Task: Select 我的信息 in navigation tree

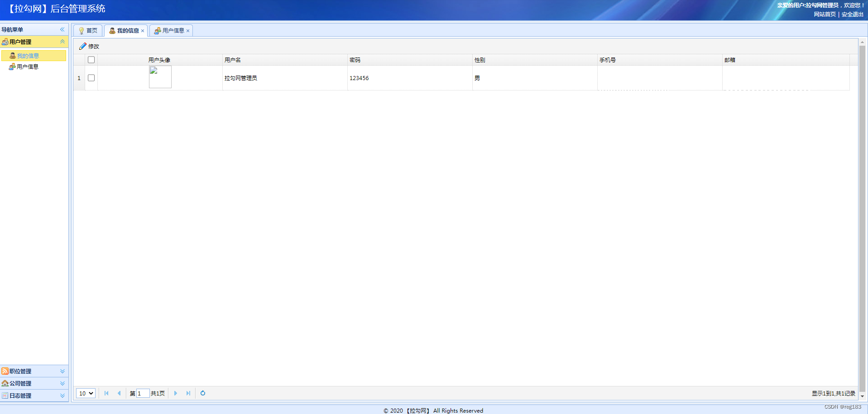Action: click(34, 56)
